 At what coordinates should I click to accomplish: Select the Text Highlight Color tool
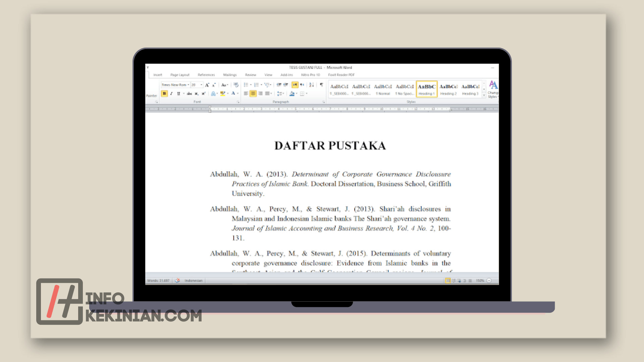click(222, 94)
